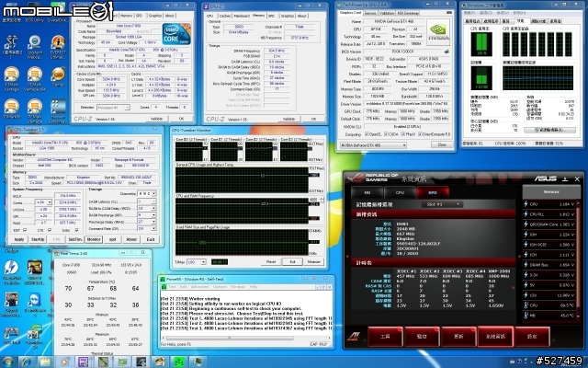This screenshot has height=368, width=588.
Task: Click the SubTim. button in CPU-Tweaker
Action: tap(75, 239)
